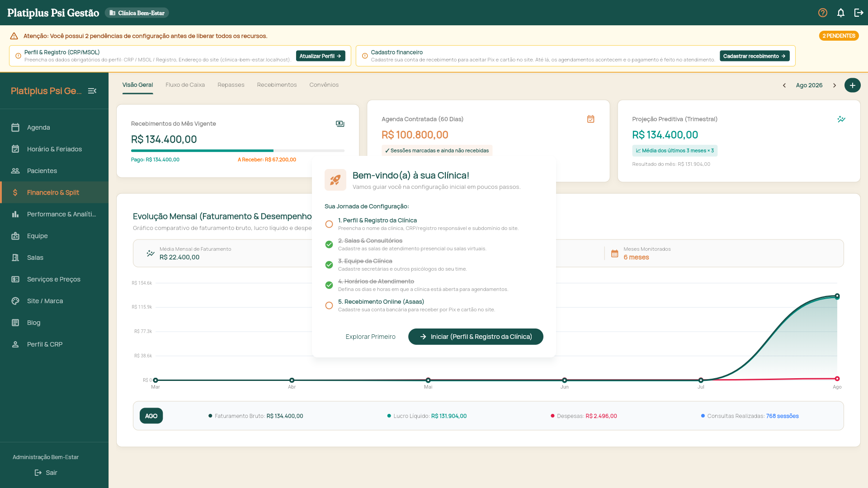The width and height of the screenshot is (868, 488).
Task: Click the Agenda calendar icon
Action: tap(15, 127)
